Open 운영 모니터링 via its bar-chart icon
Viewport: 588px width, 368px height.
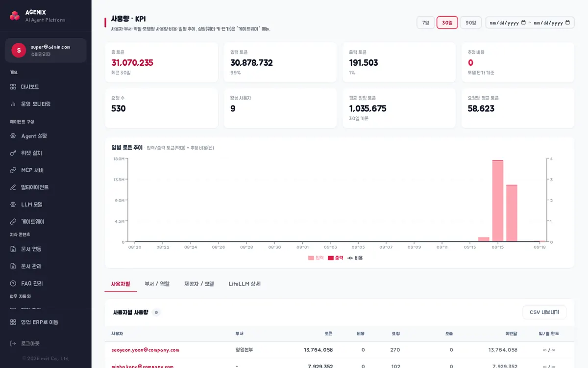coord(13,104)
